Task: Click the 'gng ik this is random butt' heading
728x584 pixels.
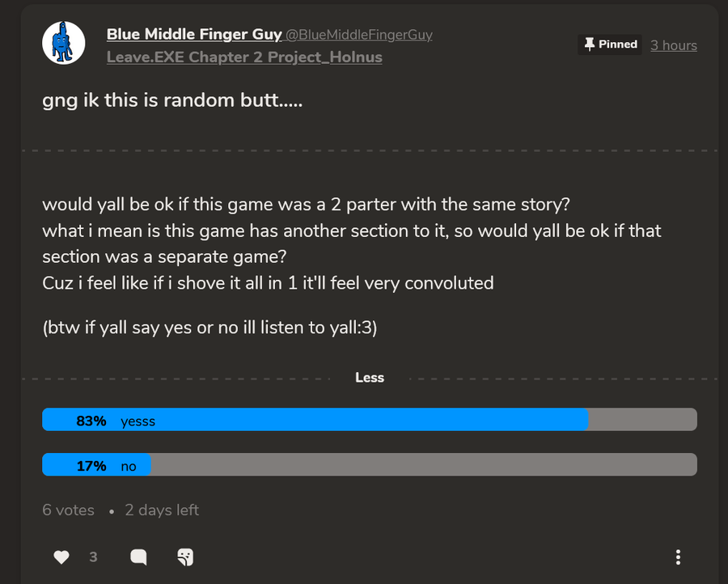Action: point(172,104)
